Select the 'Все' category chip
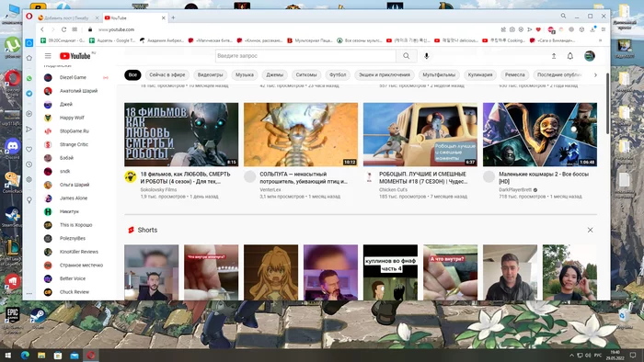 point(132,75)
